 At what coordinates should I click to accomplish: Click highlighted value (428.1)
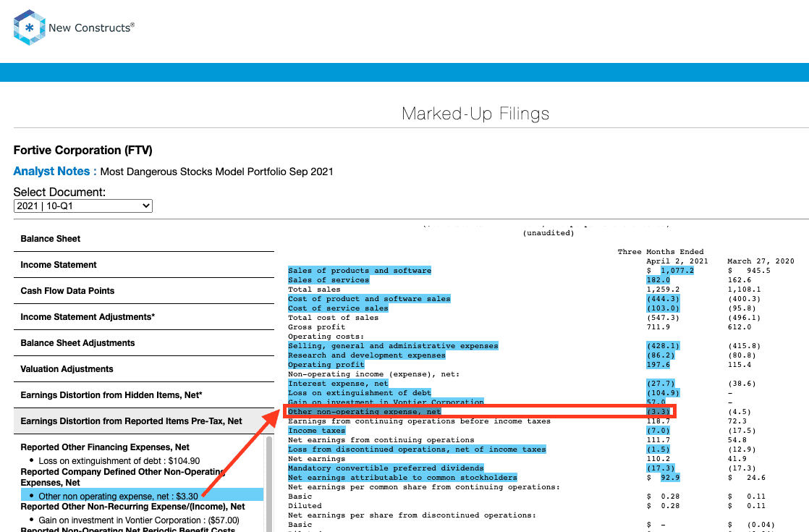coord(663,346)
